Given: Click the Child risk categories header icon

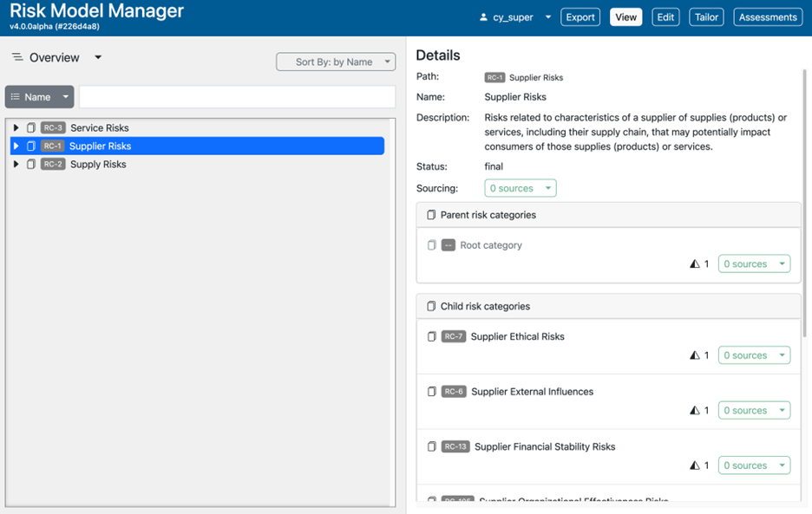Looking at the screenshot, I should pyautogui.click(x=431, y=306).
